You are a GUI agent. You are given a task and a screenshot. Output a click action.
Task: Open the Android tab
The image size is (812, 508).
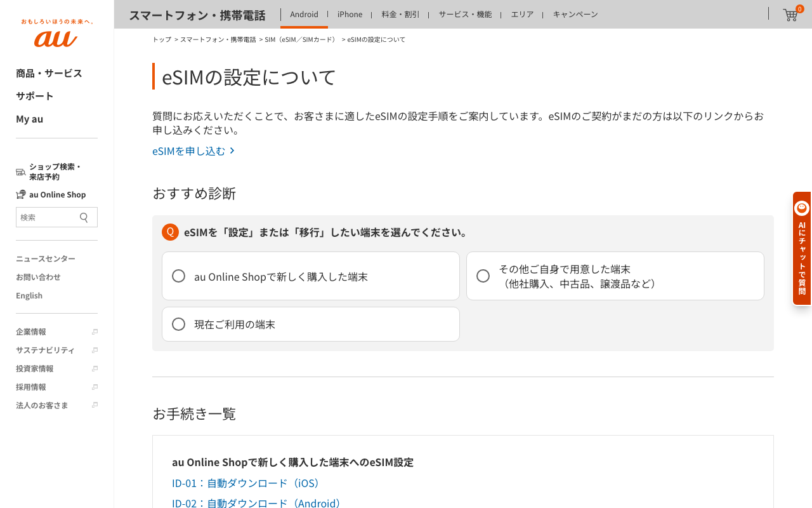(304, 14)
